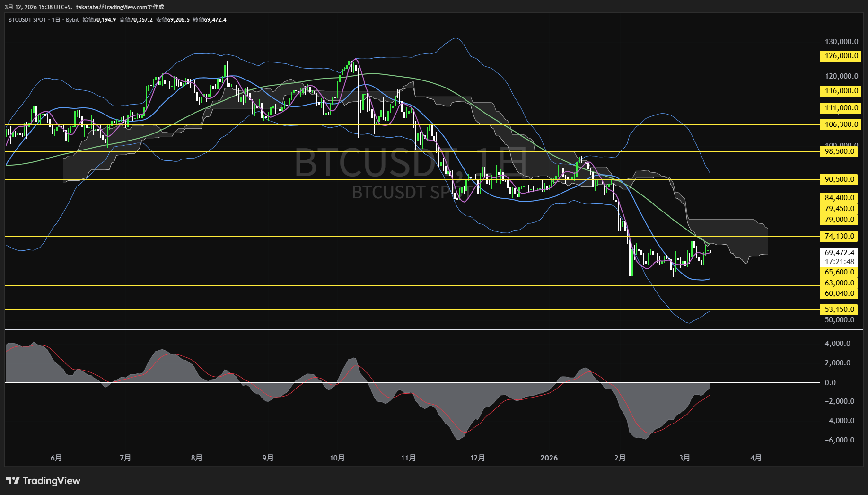The width and height of the screenshot is (868, 495).
Task: Click the "3月" month label on time axis
Action: point(684,458)
